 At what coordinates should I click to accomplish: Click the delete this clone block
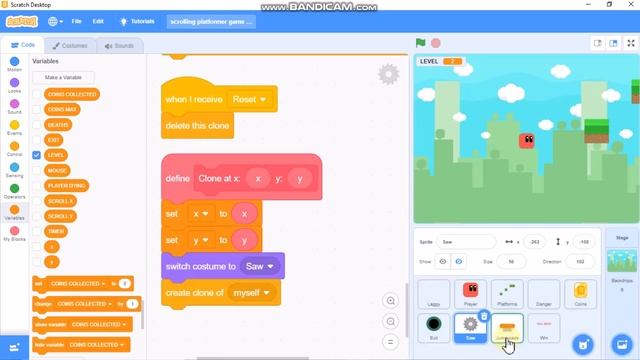(x=198, y=126)
